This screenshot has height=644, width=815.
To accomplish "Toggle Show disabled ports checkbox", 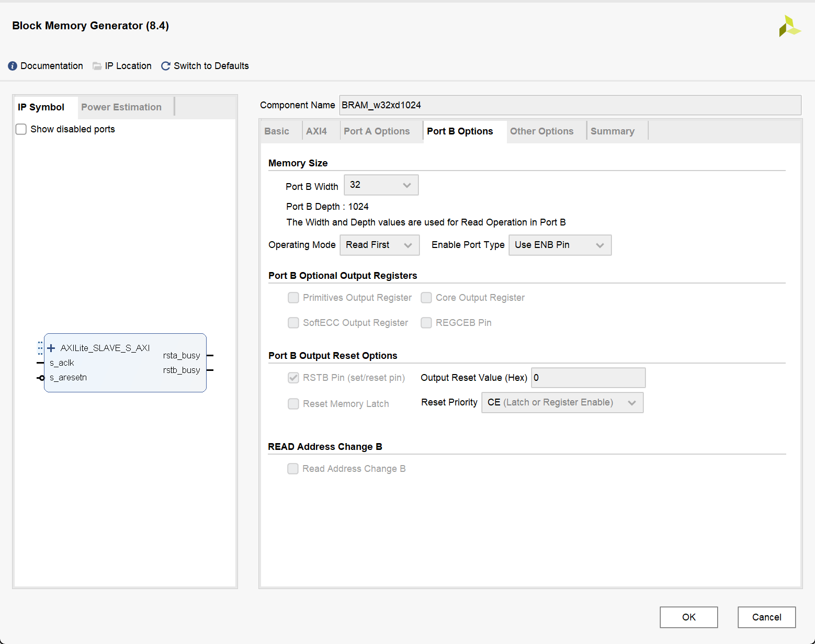I will 21,129.
